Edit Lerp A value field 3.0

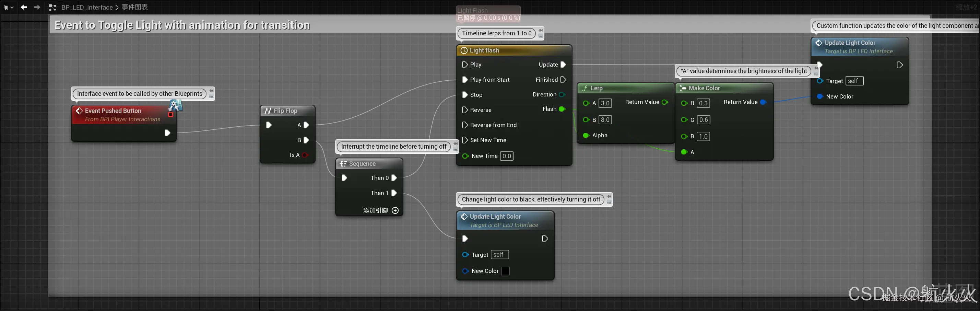click(x=605, y=103)
